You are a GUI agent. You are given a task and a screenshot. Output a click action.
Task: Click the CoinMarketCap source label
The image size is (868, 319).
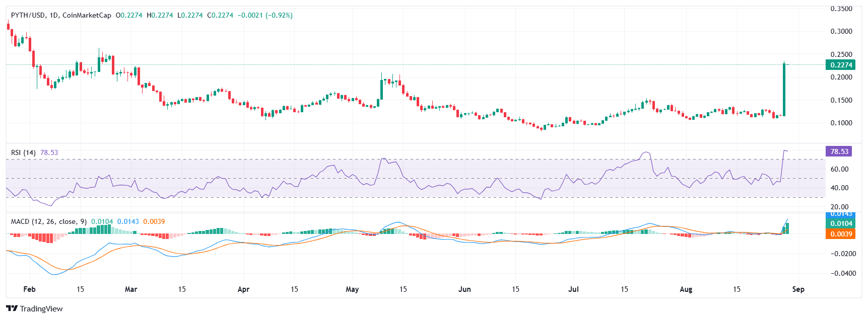coord(87,15)
